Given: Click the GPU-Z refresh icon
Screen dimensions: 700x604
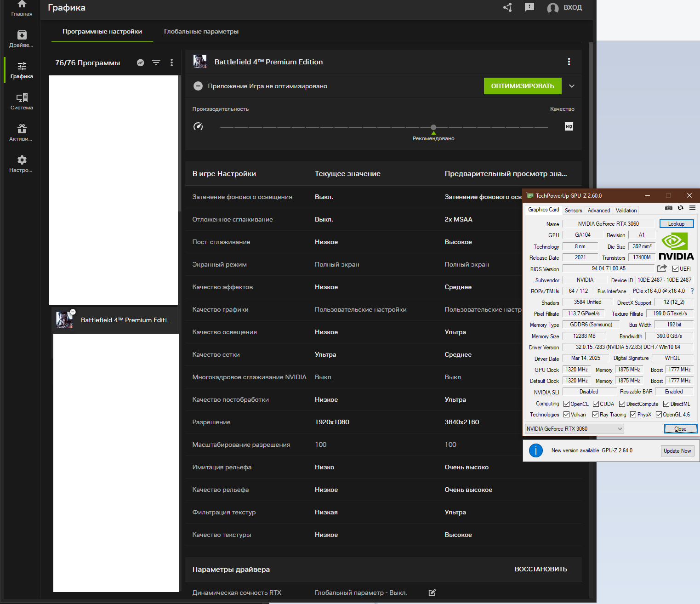Looking at the screenshot, I should tap(681, 208).
